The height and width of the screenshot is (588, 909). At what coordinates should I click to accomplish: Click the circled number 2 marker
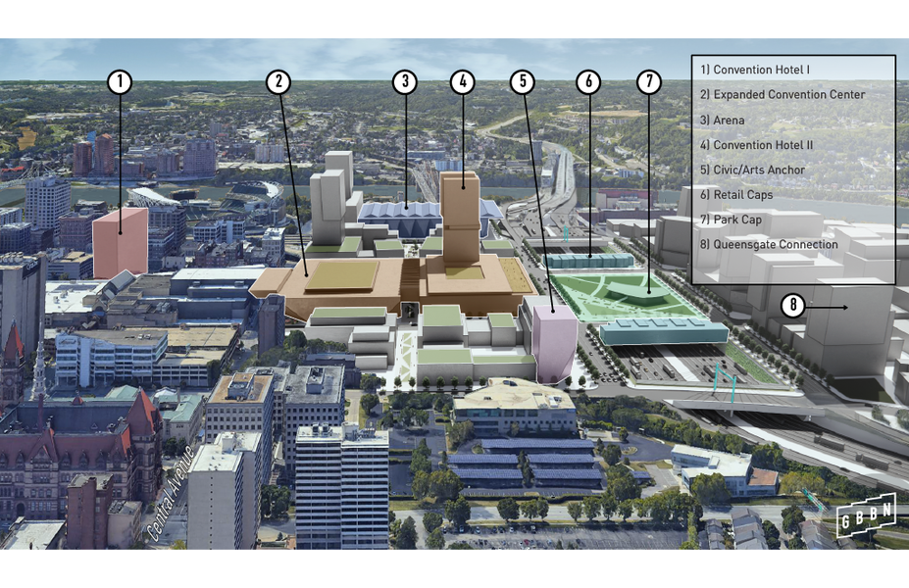click(x=278, y=81)
